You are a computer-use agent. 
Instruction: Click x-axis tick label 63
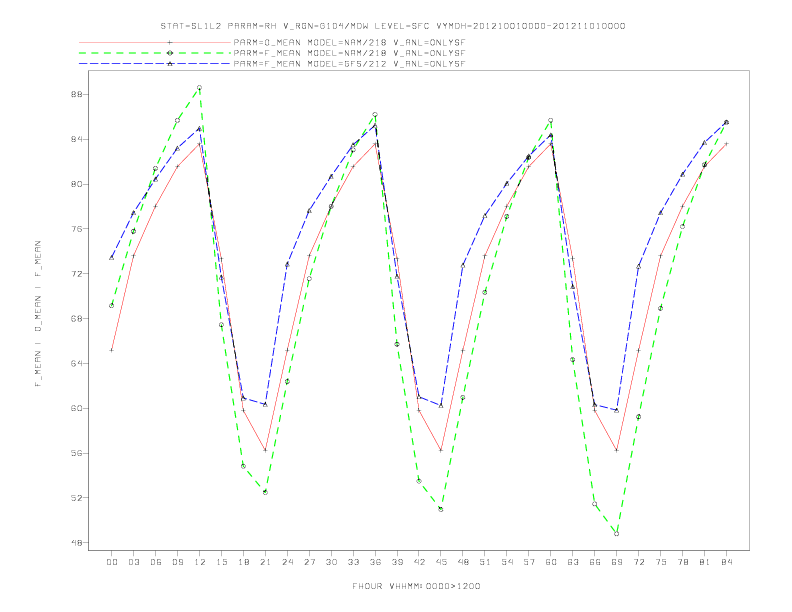(x=573, y=562)
